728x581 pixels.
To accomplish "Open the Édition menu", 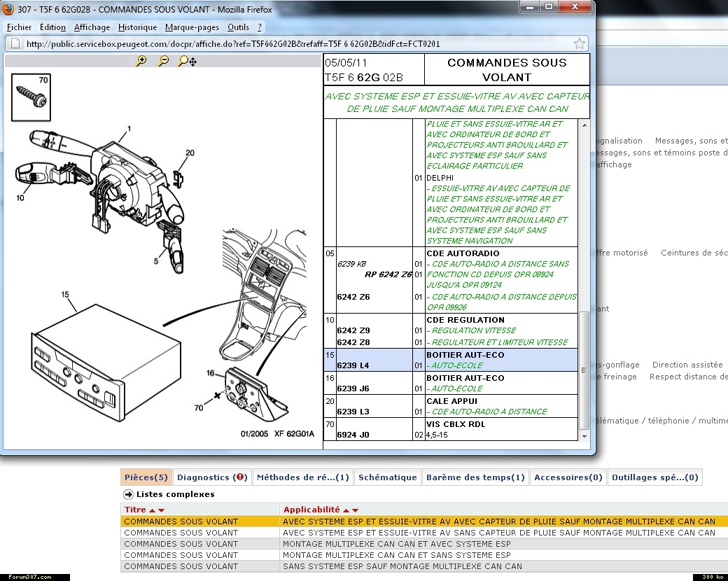I will click(x=52, y=27).
